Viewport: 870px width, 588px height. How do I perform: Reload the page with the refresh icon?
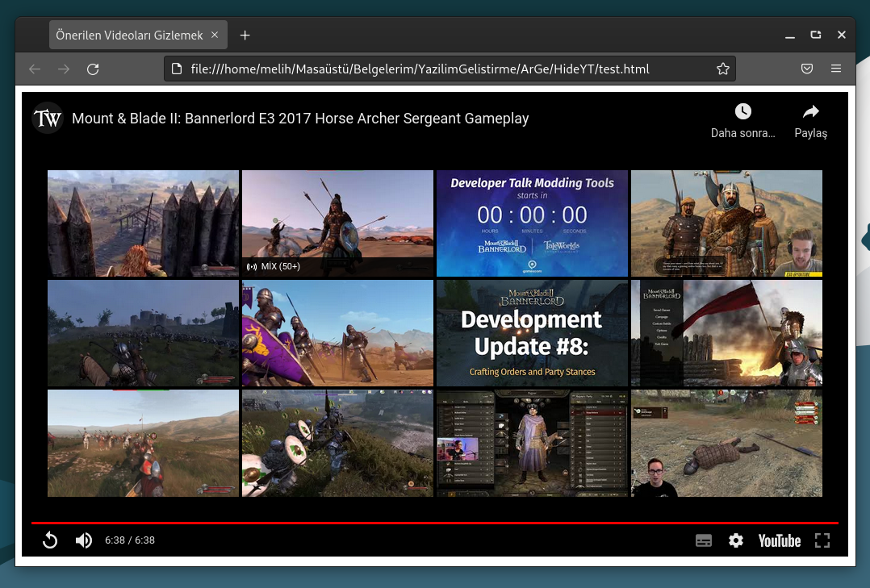click(x=93, y=69)
